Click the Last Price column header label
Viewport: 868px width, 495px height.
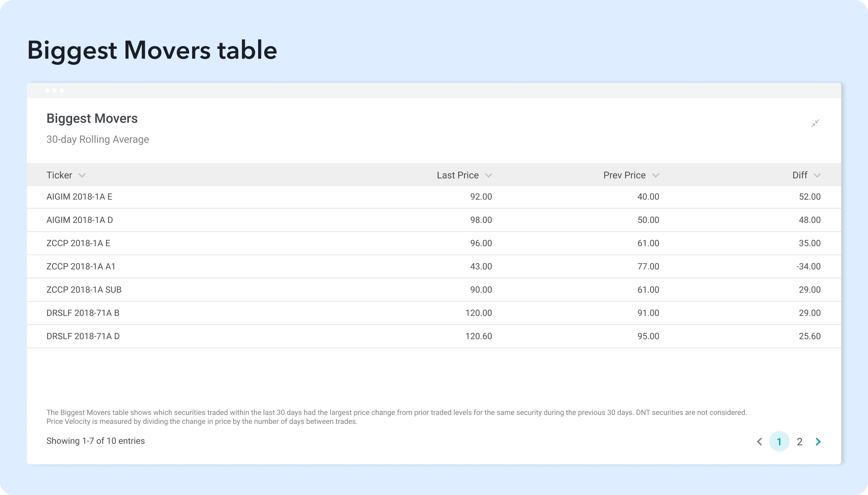point(458,175)
